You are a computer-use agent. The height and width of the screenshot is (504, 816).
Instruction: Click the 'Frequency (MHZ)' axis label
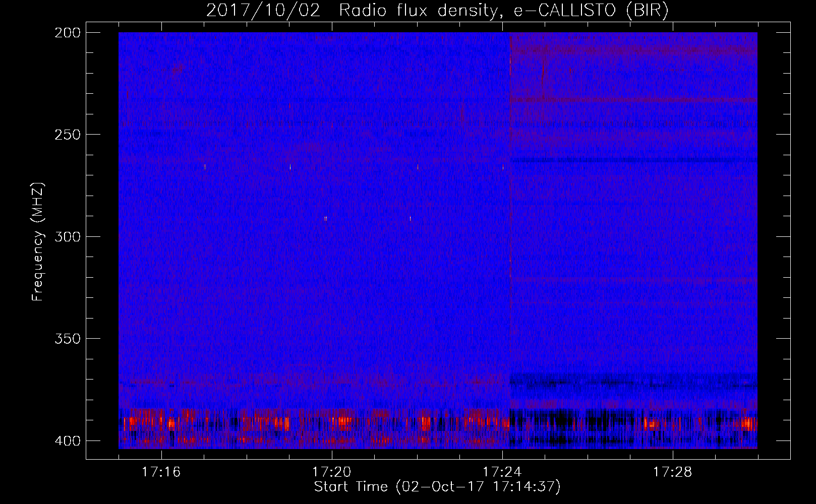[x=38, y=241]
